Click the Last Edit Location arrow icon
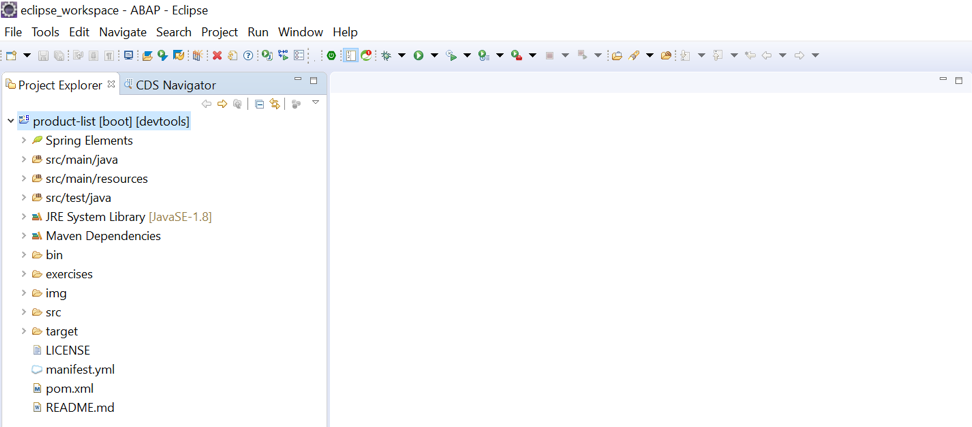The image size is (972, 427). coord(750,55)
